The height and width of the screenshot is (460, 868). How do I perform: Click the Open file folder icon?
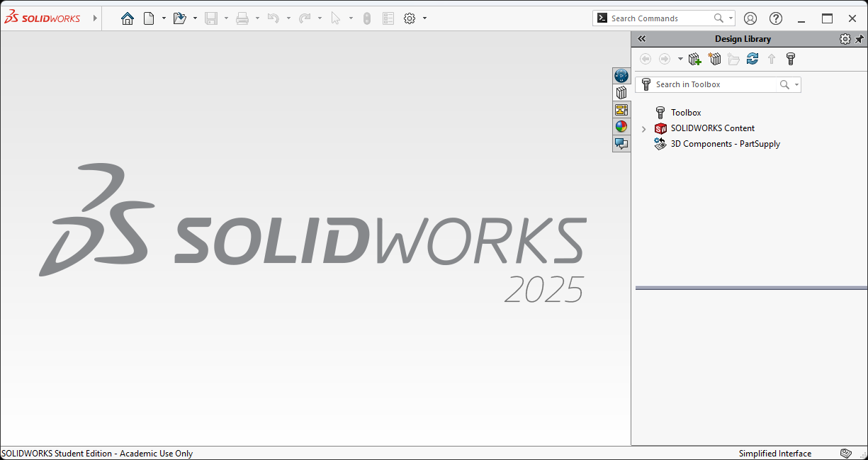pyautogui.click(x=179, y=18)
